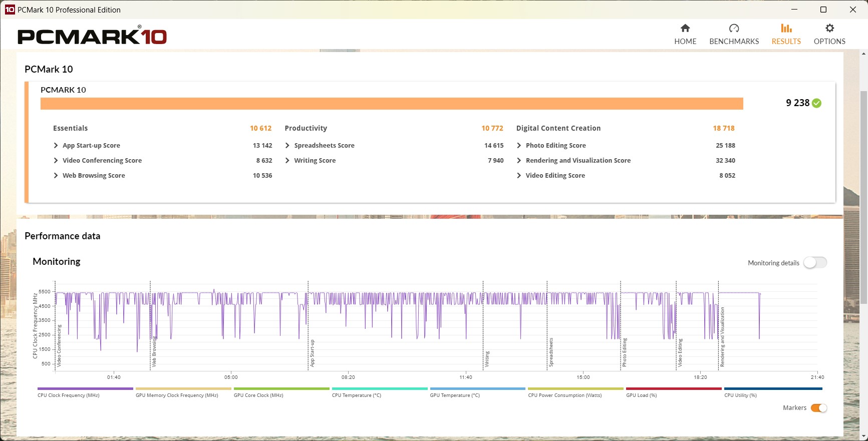
Task: Click the Monitoring heading
Action: 57,261
